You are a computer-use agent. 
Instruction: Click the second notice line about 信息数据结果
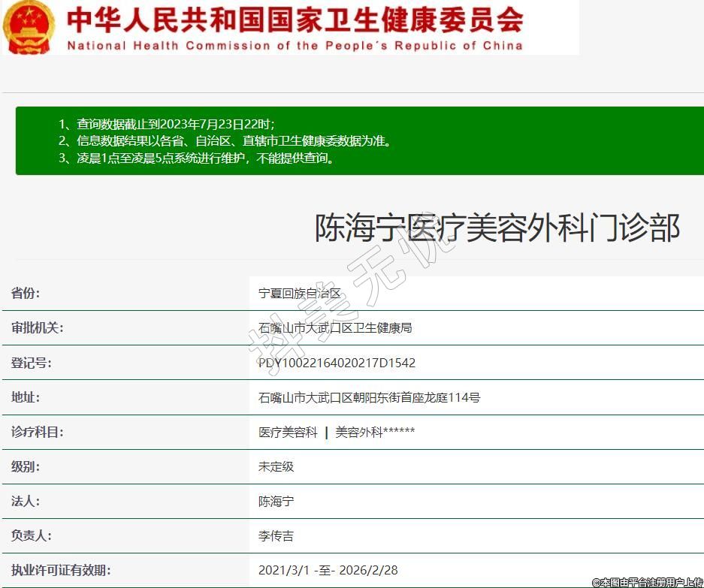point(233,141)
